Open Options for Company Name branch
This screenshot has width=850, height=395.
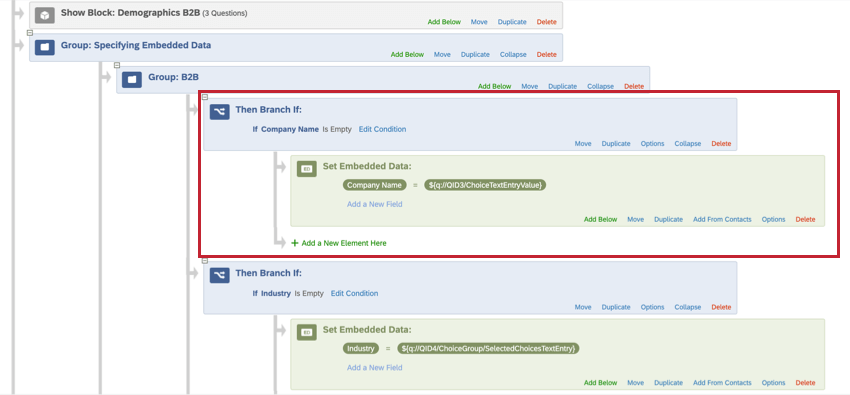click(x=652, y=144)
